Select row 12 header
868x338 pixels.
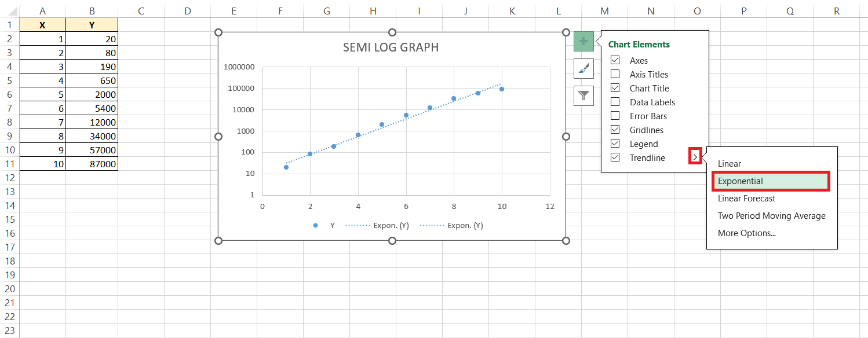pyautogui.click(x=9, y=178)
